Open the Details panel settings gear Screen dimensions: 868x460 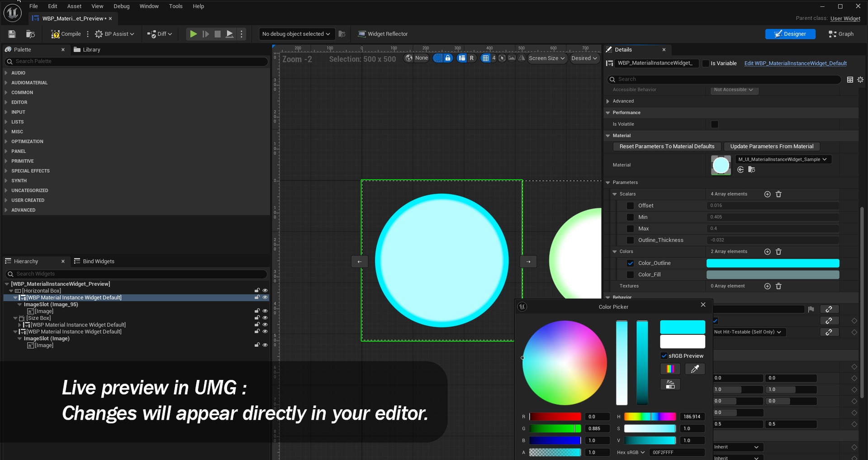tap(860, 80)
